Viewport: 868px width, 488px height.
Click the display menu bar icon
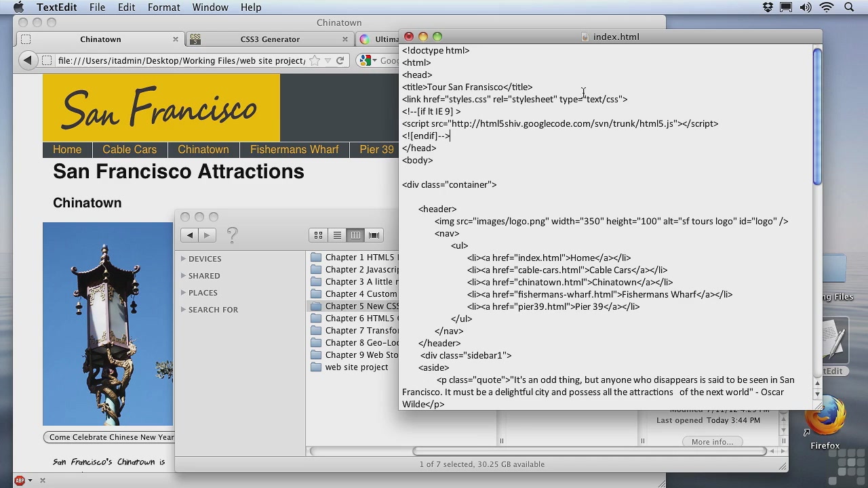[x=786, y=7]
